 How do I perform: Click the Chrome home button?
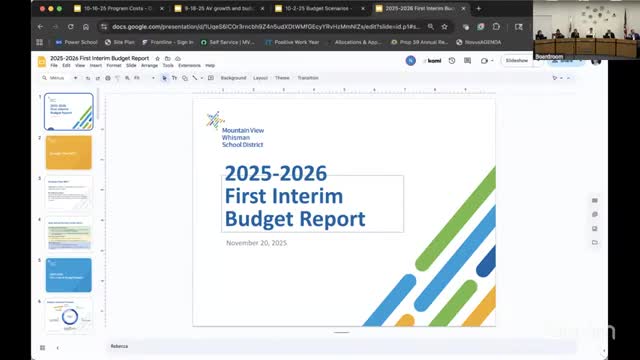point(86,27)
